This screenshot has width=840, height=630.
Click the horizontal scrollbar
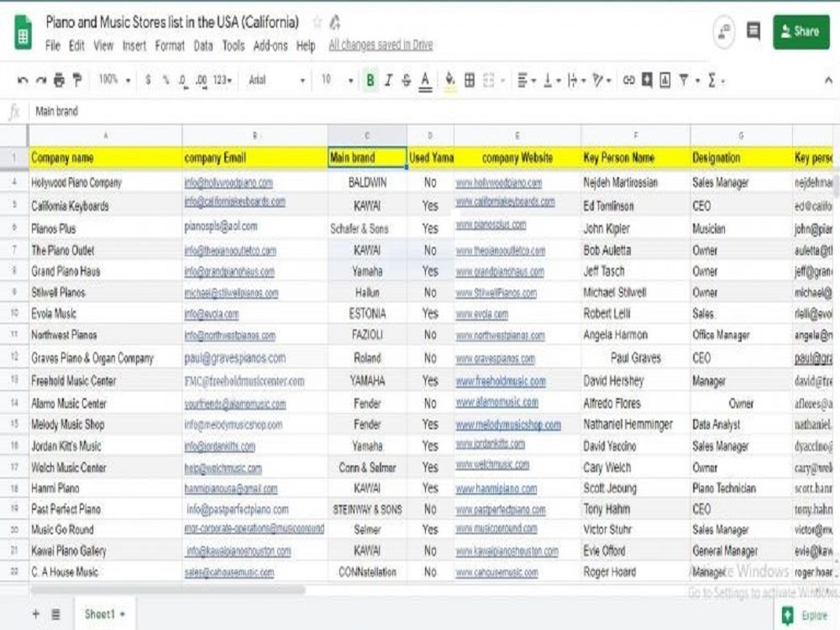[x=168, y=590]
